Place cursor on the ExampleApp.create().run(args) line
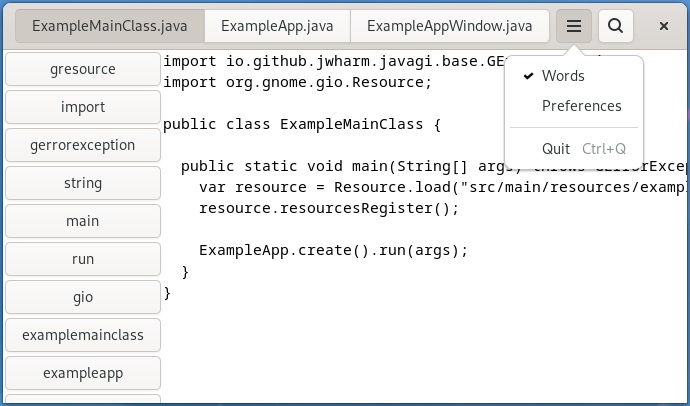 [333, 250]
